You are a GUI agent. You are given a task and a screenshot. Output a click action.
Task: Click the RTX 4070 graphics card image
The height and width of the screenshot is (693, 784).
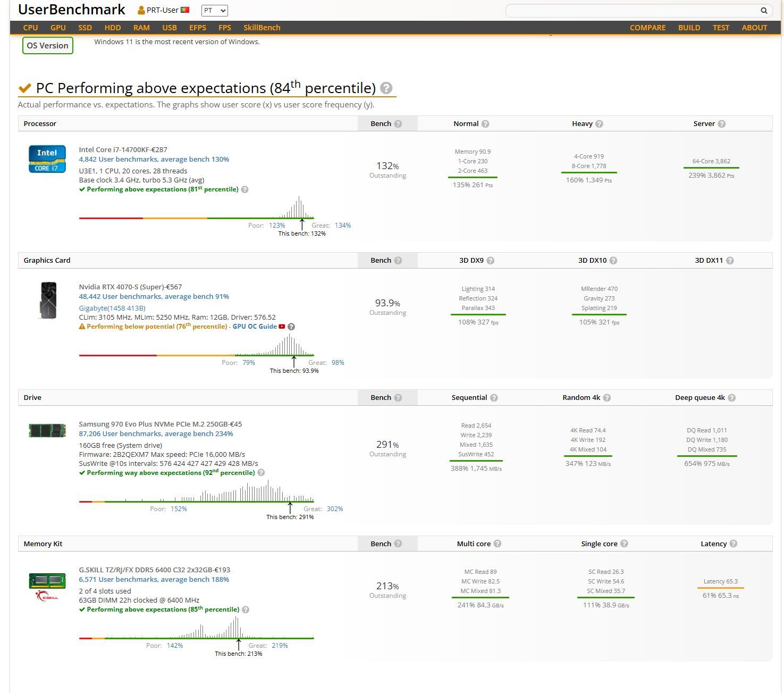click(x=48, y=300)
